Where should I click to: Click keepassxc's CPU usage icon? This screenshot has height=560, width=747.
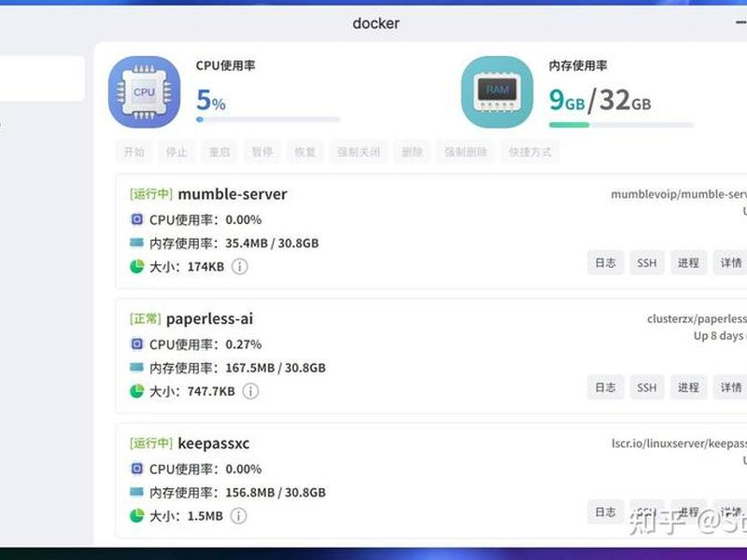pos(136,469)
